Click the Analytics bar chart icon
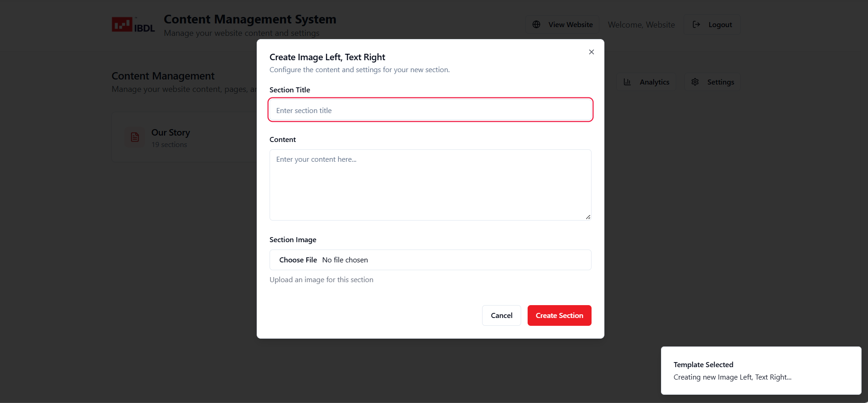This screenshot has width=868, height=403. coord(627,82)
